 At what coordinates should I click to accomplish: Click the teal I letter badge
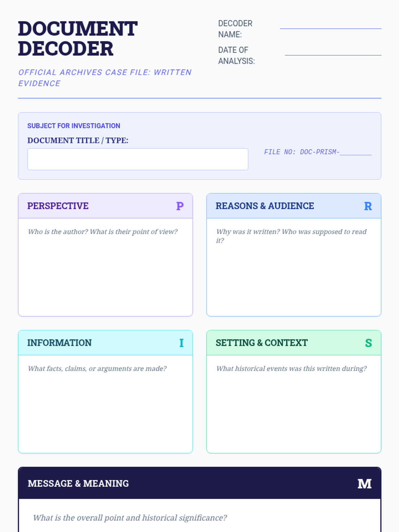click(x=181, y=343)
